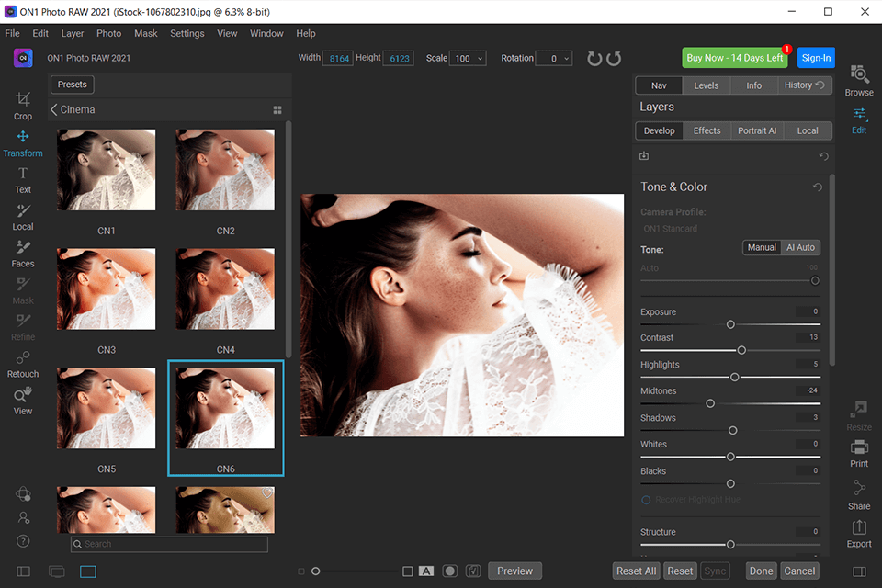Select the Text tool
882x588 pixels.
[23, 178]
